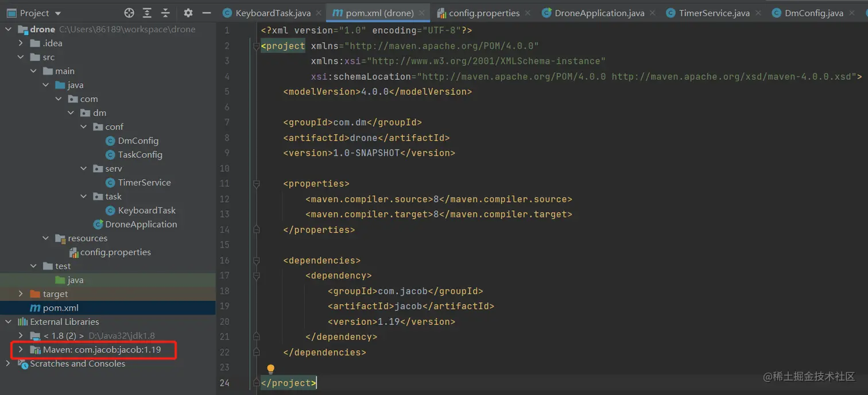Click line number 9 in gutter

[x=227, y=153]
